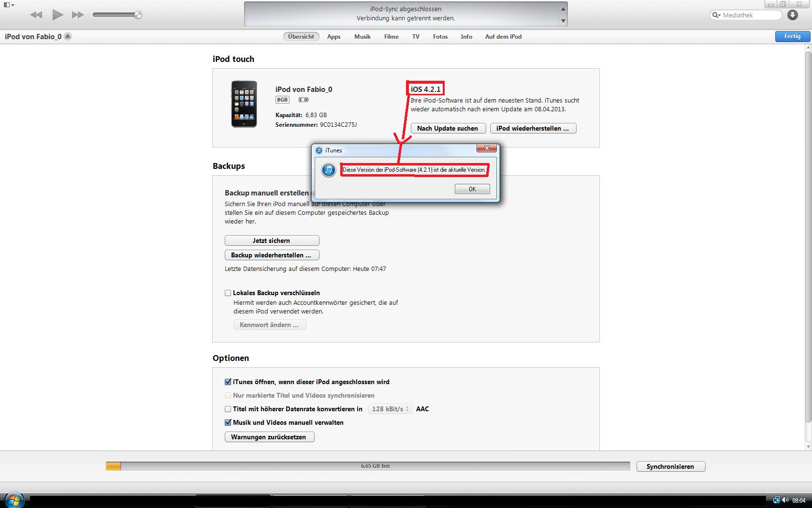This screenshot has width=812, height=508.
Task: Click the orange used-space segment of capacity bar
Action: click(x=114, y=466)
